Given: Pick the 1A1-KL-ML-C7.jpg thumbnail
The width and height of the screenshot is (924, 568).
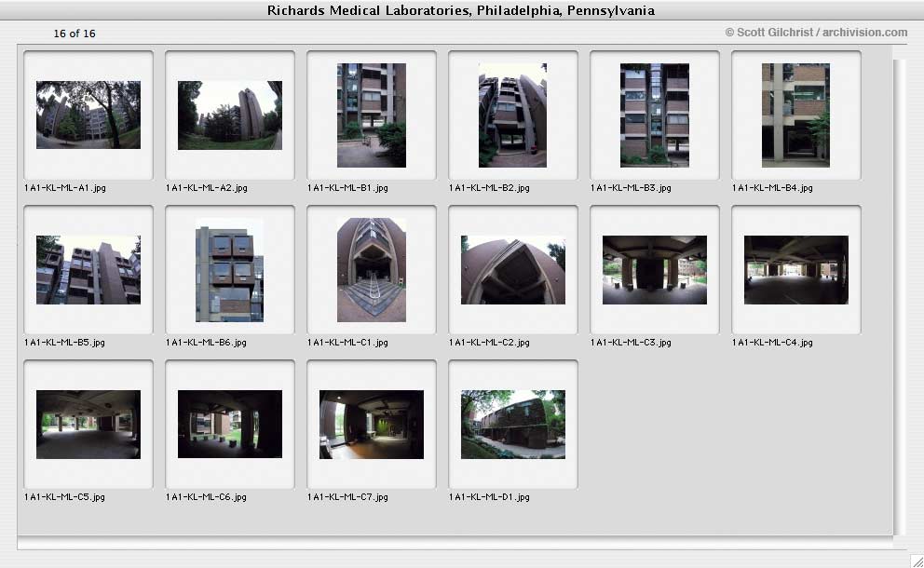Looking at the screenshot, I should coord(372,425).
